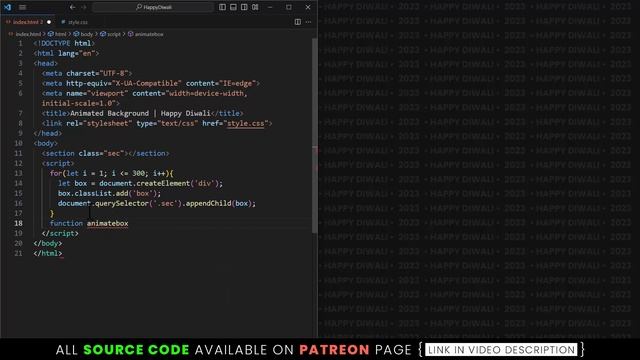Open the HappyDiwali command center search
This screenshot has width=640, height=360.
pyautogui.click(x=153, y=7)
